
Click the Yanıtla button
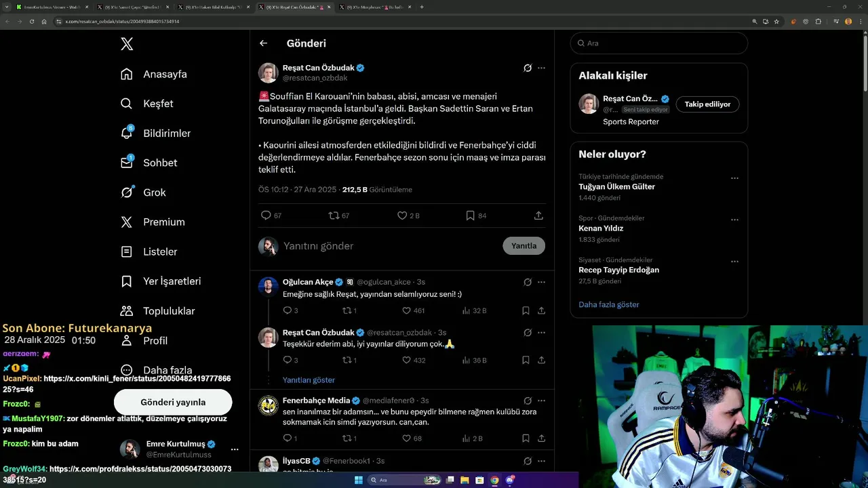(524, 246)
